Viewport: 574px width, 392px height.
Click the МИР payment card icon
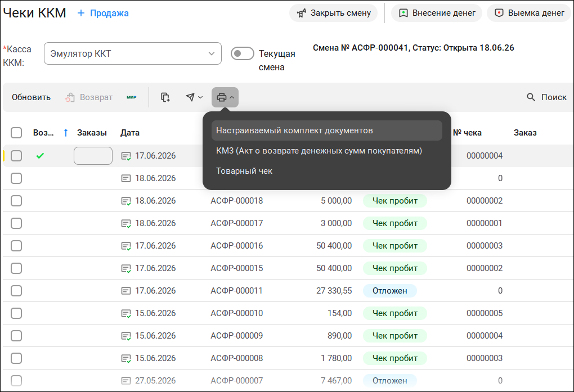click(132, 97)
